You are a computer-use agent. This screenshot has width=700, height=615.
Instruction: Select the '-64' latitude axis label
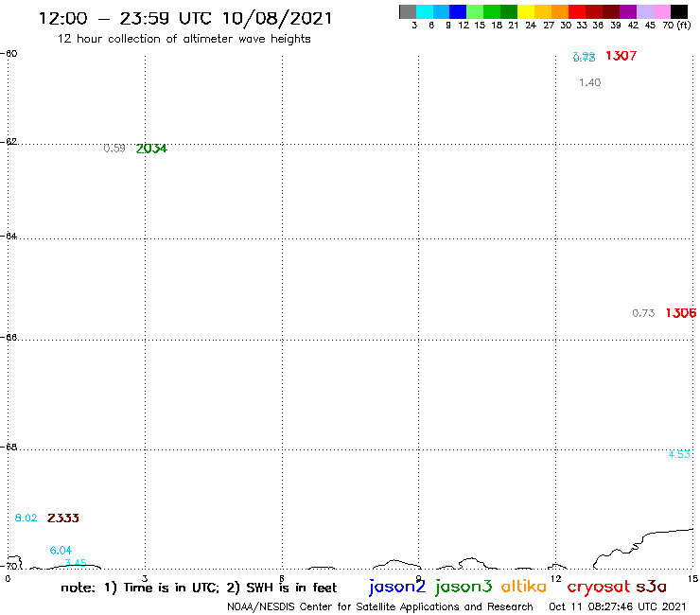9,236
